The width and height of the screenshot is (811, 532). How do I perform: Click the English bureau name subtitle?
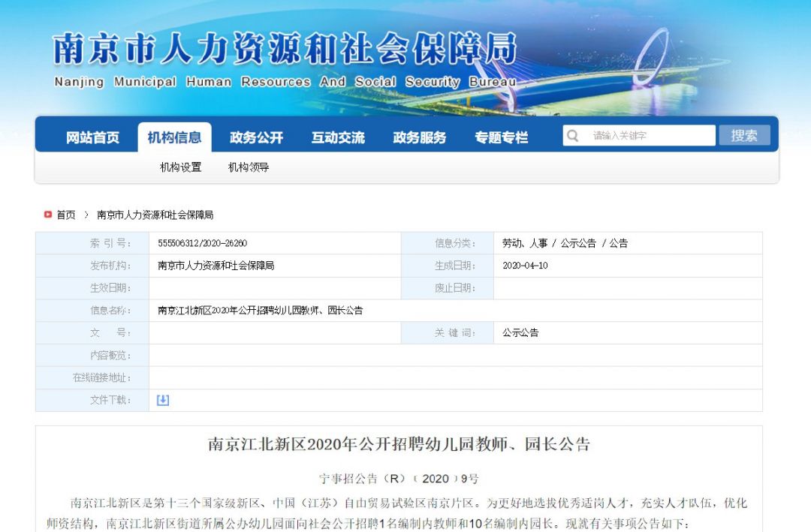point(285,82)
